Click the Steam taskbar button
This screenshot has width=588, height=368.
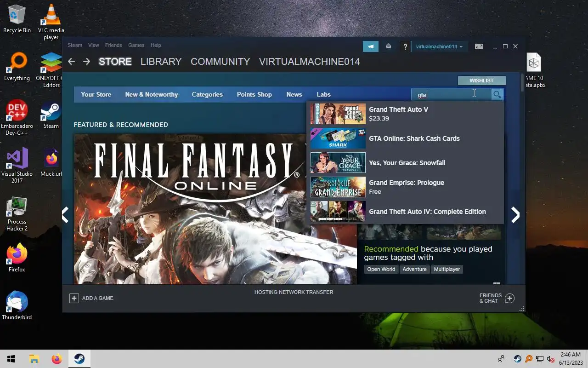79,359
